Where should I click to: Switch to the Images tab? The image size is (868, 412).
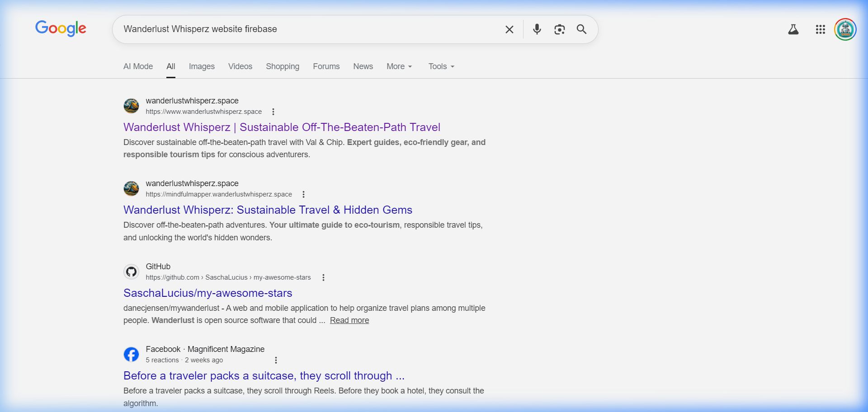(x=202, y=66)
